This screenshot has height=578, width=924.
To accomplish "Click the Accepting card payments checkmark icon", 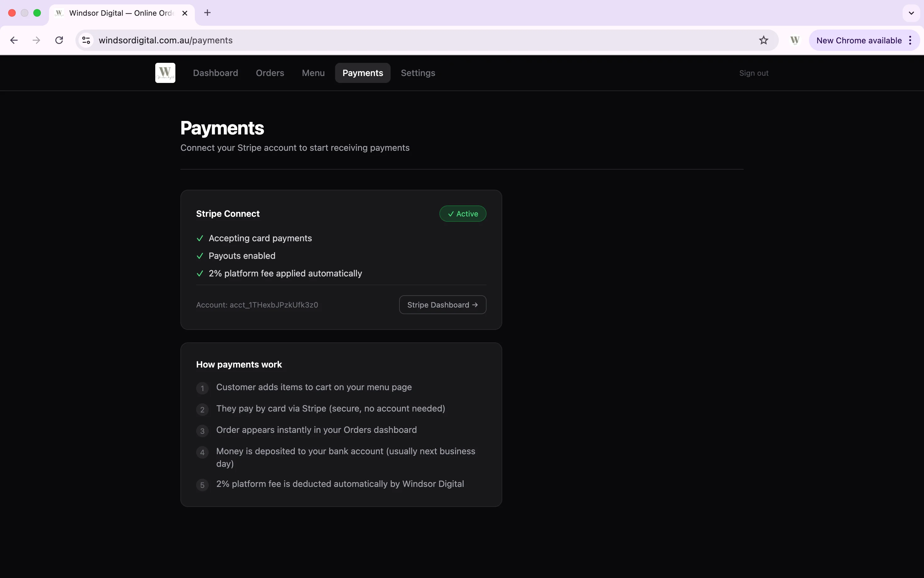I will tap(200, 238).
